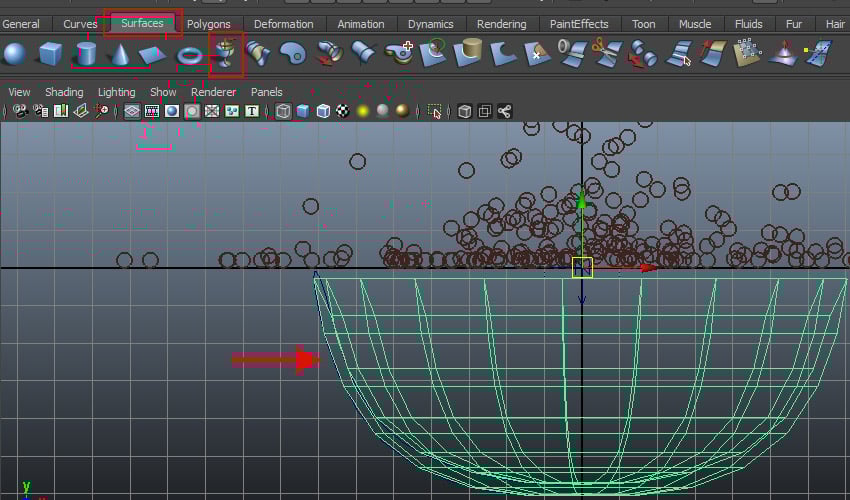This screenshot has height=500, width=850.
Task: Toggle smooth shaded cube display
Action: point(303,111)
